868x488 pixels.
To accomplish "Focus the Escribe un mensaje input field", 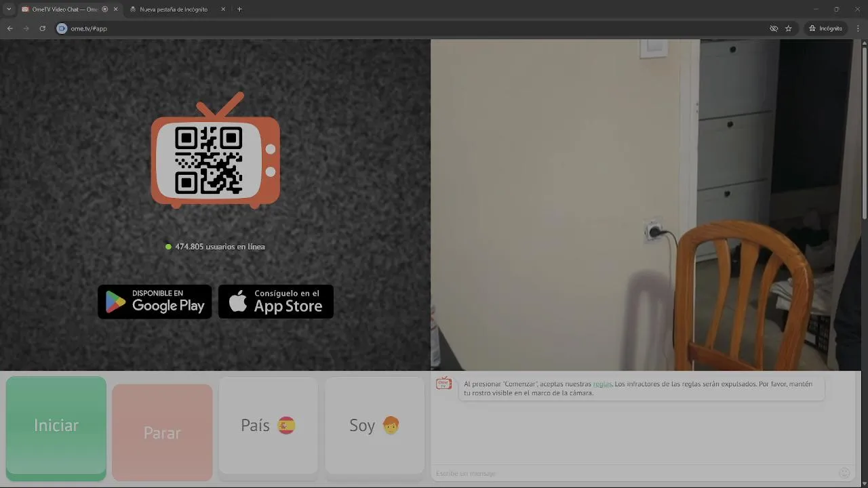I will 634,473.
